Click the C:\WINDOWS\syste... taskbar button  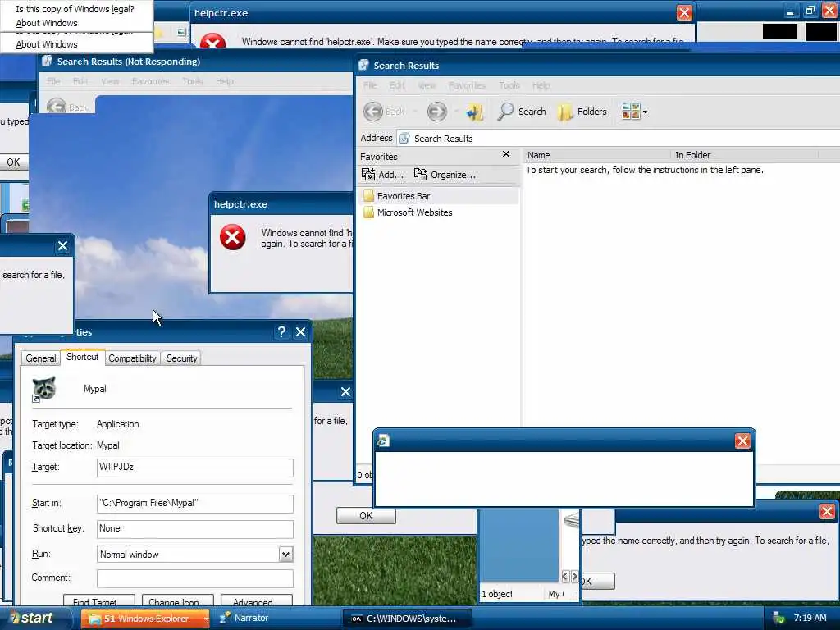tap(407, 619)
